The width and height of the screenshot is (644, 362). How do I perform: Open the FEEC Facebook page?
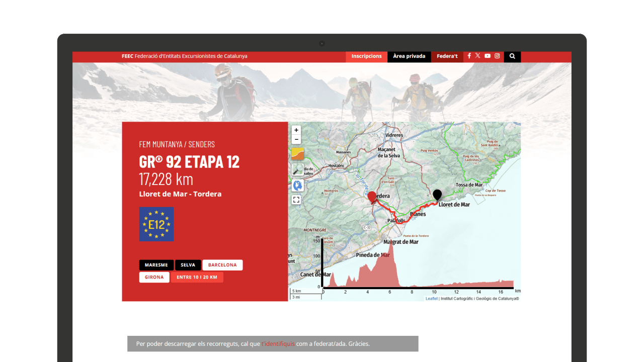pyautogui.click(x=469, y=56)
